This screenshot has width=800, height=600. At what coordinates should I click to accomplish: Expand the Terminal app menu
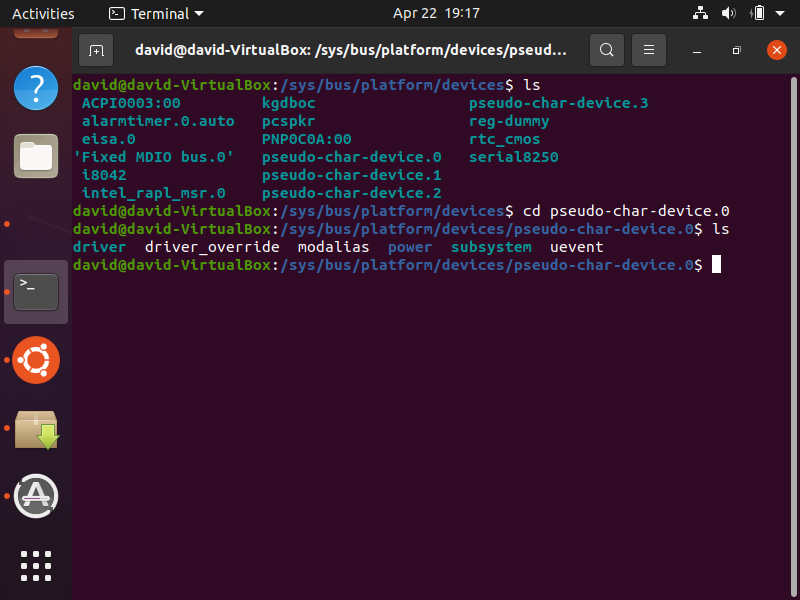click(x=156, y=13)
